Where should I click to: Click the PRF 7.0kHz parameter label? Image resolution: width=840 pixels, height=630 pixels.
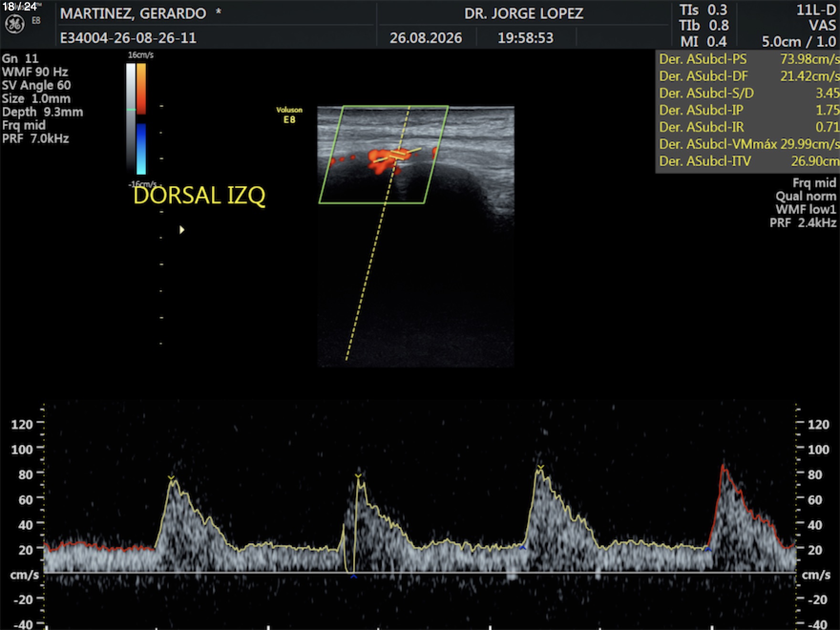(36, 139)
